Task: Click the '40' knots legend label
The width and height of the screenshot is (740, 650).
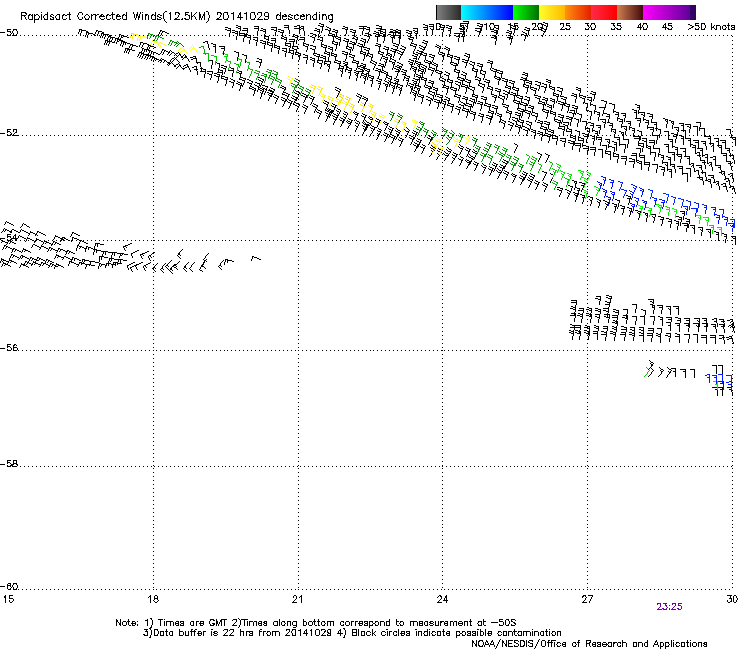Action: pyautogui.click(x=642, y=27)
